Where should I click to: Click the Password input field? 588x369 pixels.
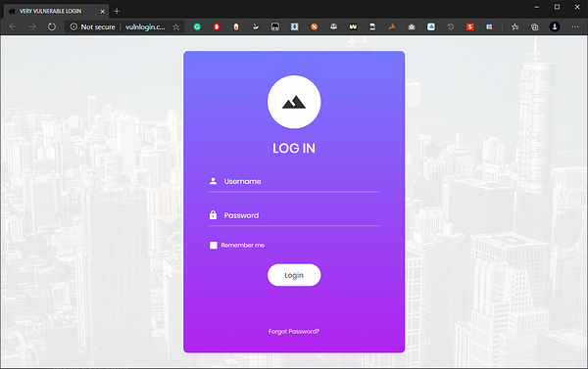click(294, 215)
